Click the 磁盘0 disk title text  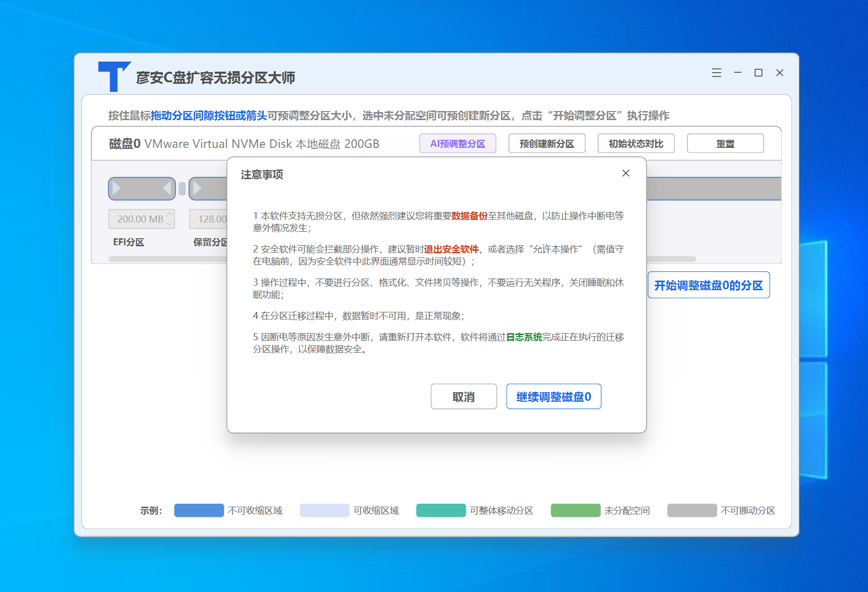pos(125,144)
